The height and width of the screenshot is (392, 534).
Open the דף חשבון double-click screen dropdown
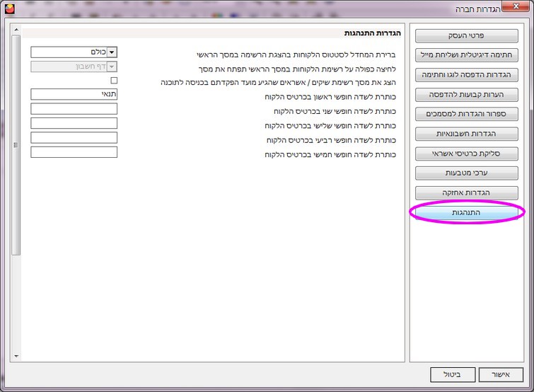pos(112,67)
